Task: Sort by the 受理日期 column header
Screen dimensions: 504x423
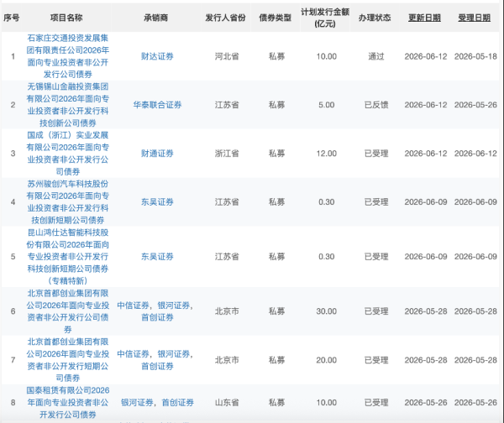Action: (x=474, y=18)
